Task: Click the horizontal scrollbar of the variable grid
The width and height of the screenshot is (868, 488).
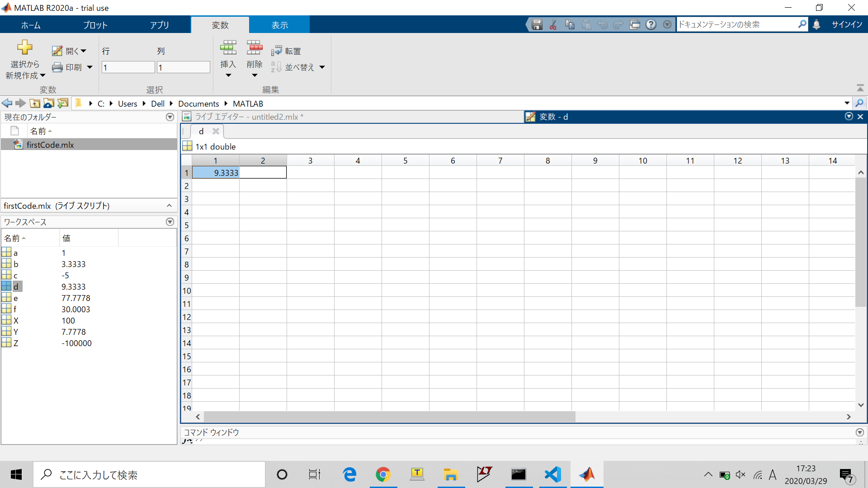Action: [x=389, y=417]
